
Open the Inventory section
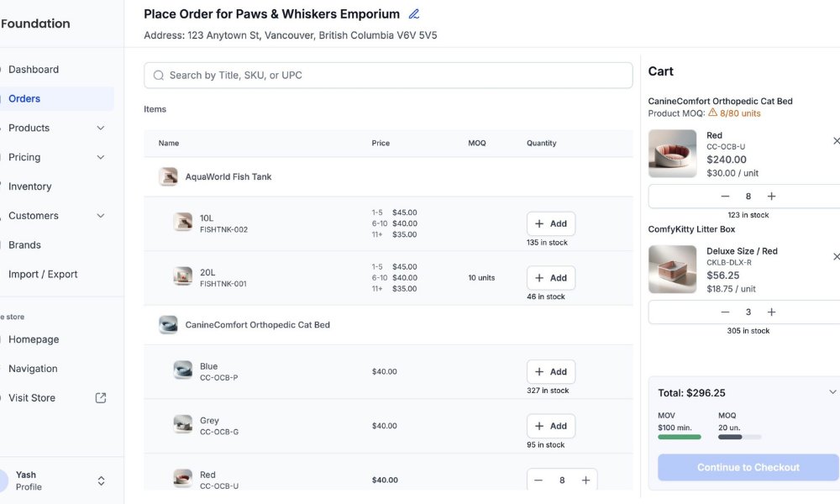point(30,186)
